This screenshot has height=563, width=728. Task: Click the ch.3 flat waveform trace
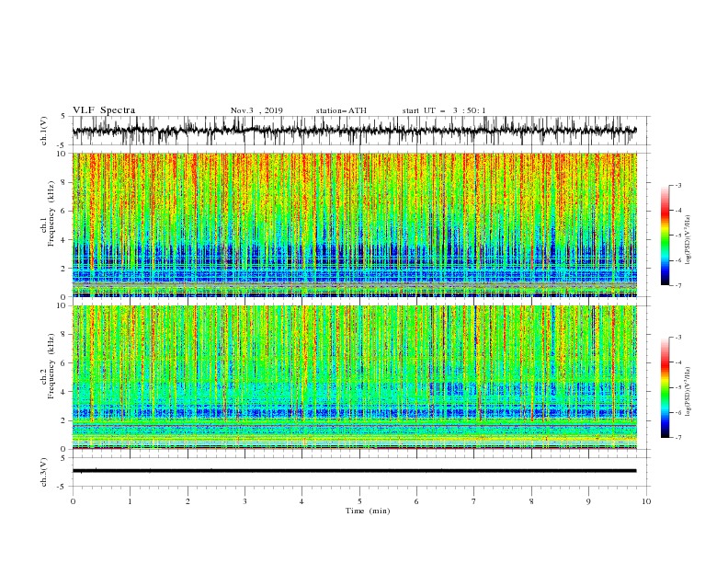354,471
